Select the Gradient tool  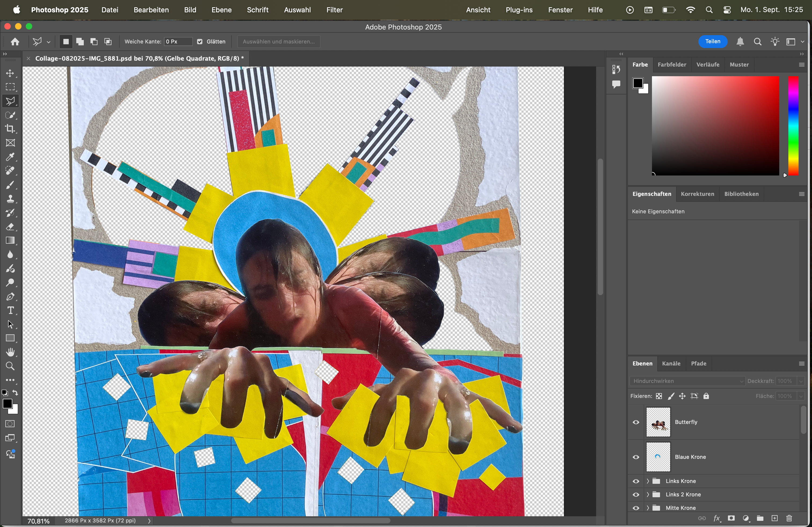point(10,241)
